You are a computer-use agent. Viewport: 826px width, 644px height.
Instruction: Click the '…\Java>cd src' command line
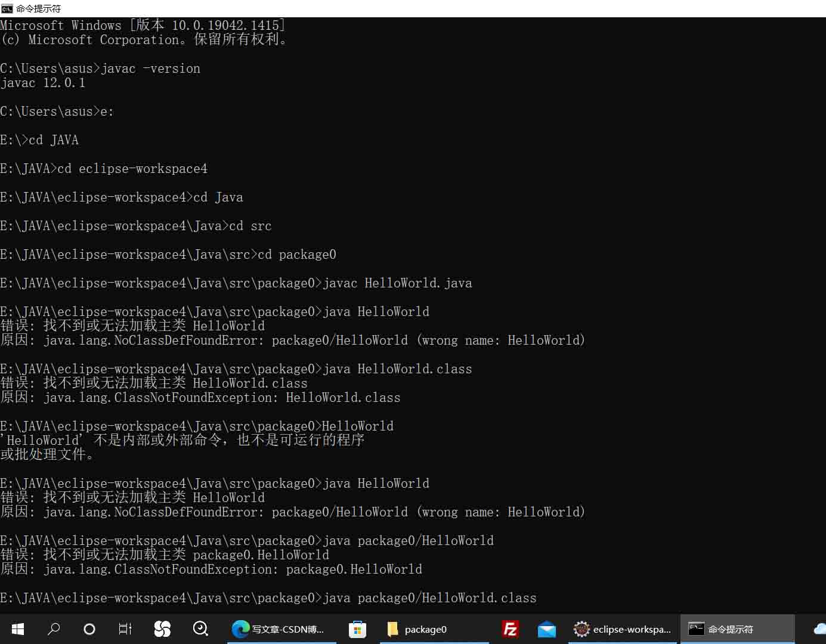(x=136, y=226)
